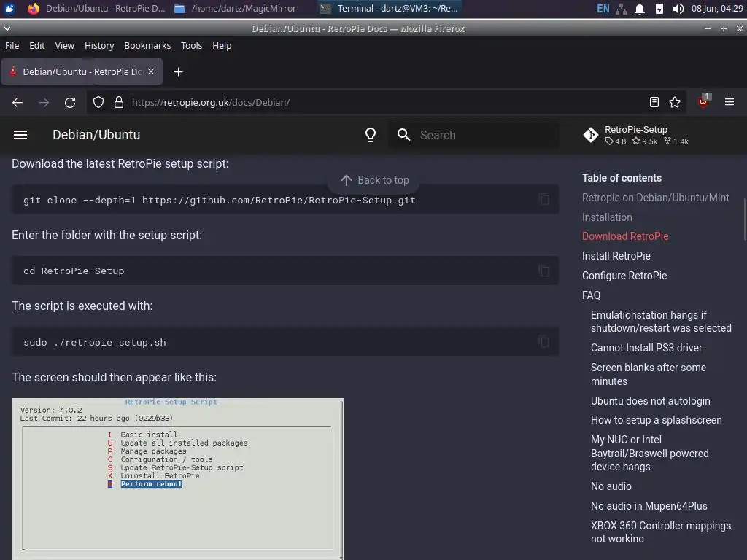Toggle Firefox reader view
This screenshot has height=560, width=747.
pyautogui.click(x=654, y=102)
